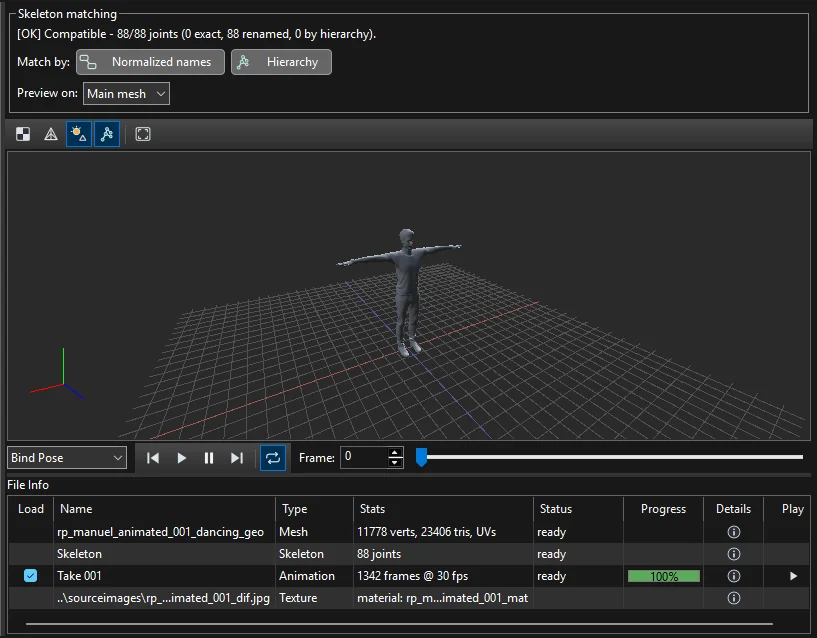Viewport: 817px width, 638px height.
Task: Click the Stats column header
Action: pyautogui.click(x=443, y=509)
